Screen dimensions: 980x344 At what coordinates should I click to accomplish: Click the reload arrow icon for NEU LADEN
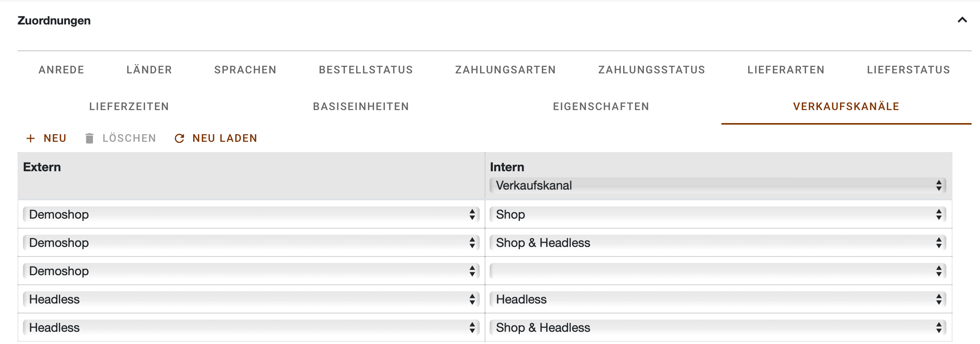tap(179, 138)
